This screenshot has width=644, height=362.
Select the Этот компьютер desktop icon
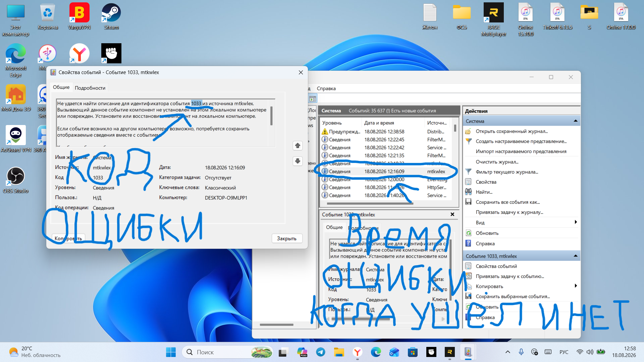point(15,20)
